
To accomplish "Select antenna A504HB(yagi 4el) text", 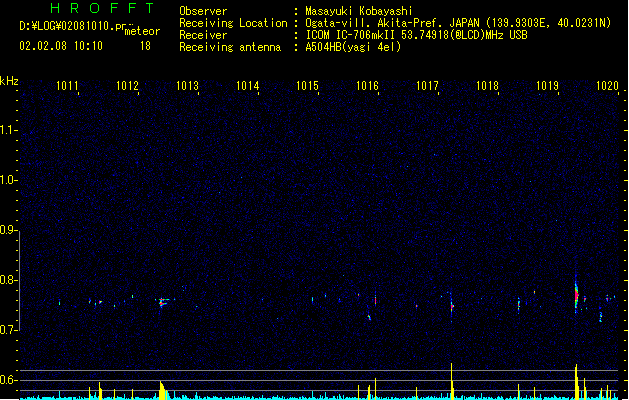I will pyautogui.click(x=353, y=47).
